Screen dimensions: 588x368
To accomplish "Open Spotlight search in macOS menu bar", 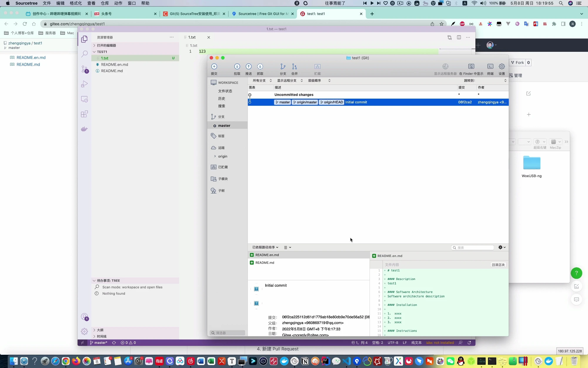I will coord(561,3).
